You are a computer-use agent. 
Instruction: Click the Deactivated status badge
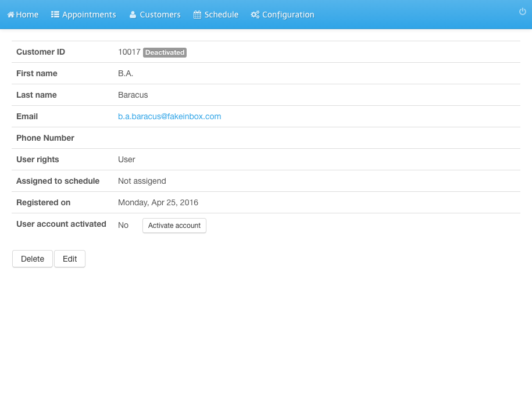coord(165,52)
